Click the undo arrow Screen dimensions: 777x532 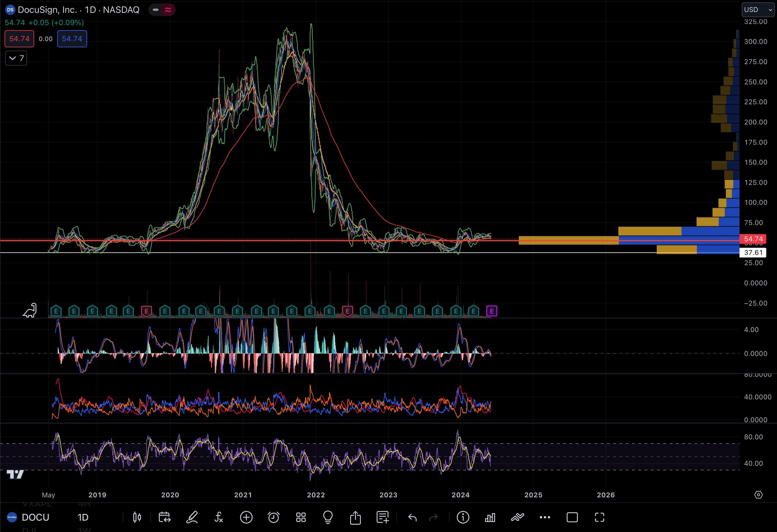click(412, 517)
